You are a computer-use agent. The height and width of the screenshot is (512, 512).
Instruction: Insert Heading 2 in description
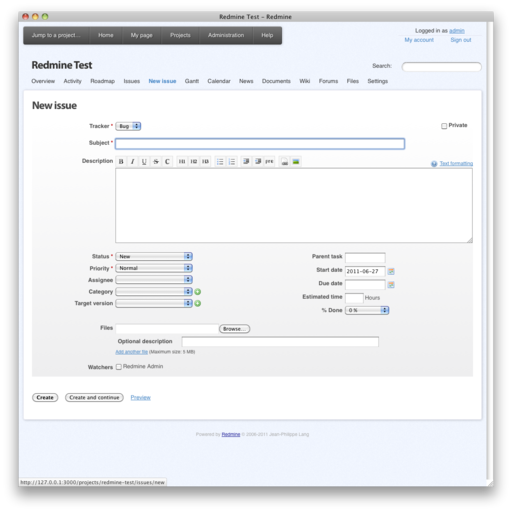(x=194, y=162)
